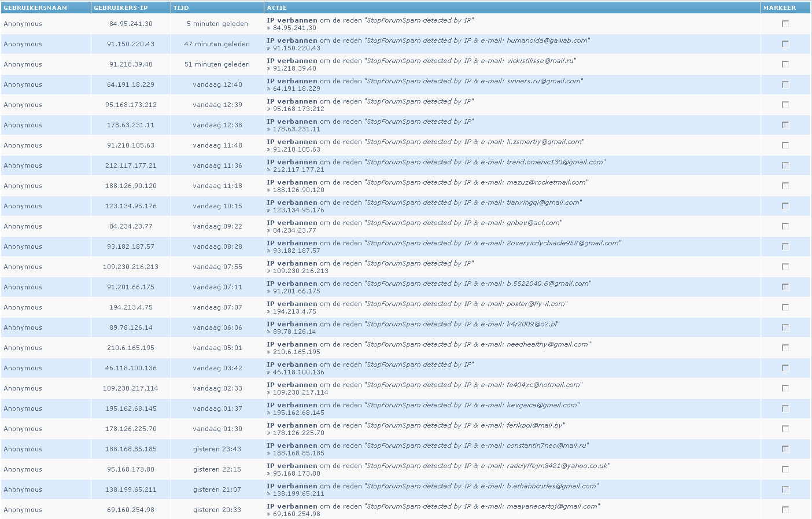Image resolution: width=812 pixels, height=519 pixels.
Task: Select the checkbox for the 69.160.254.98 row
Action: (785, 510)
